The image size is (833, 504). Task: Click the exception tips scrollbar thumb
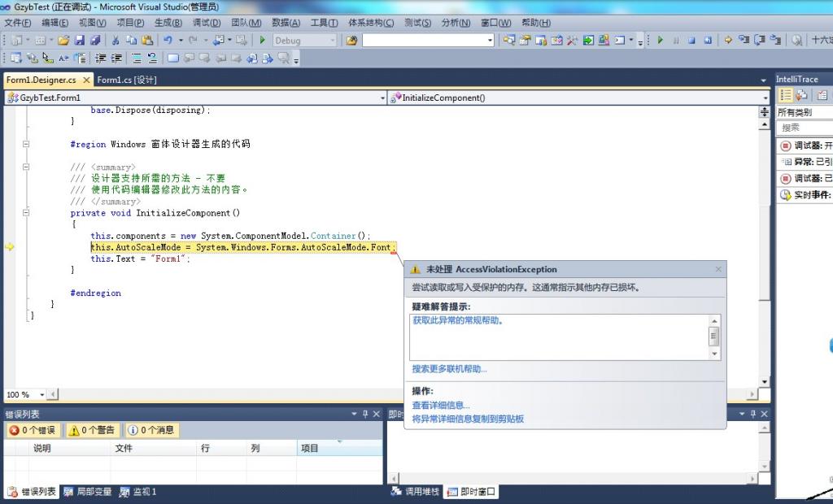[x=714, y=336]
